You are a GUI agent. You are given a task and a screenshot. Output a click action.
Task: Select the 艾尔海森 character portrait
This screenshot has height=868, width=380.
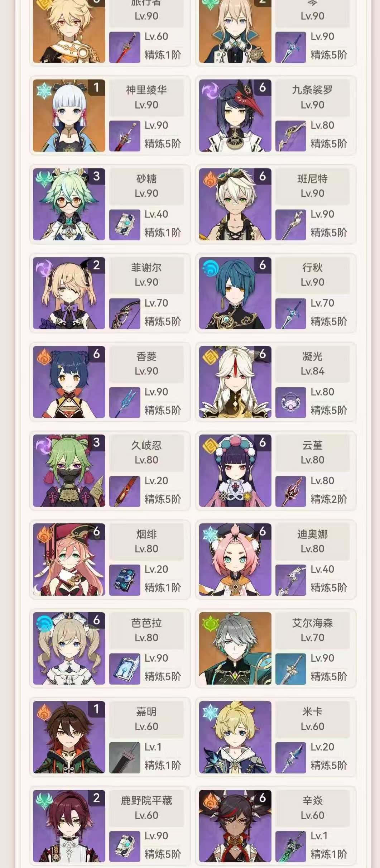point(235,648)
